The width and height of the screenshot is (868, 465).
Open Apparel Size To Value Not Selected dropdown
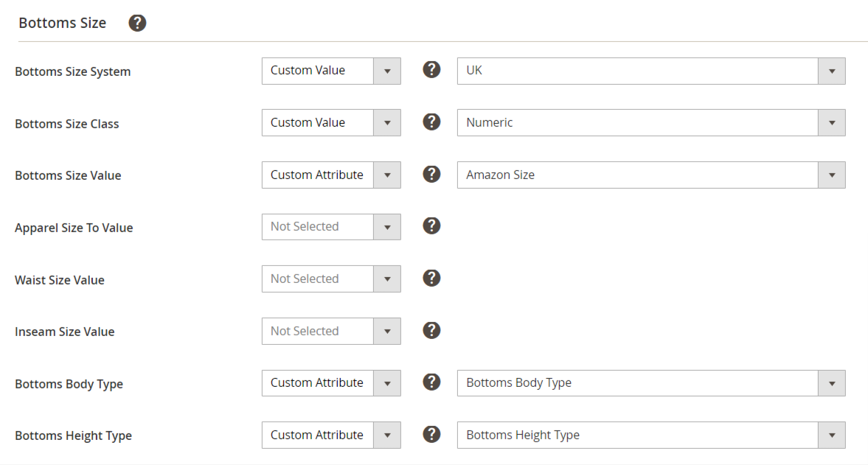[x=330, y=227]
